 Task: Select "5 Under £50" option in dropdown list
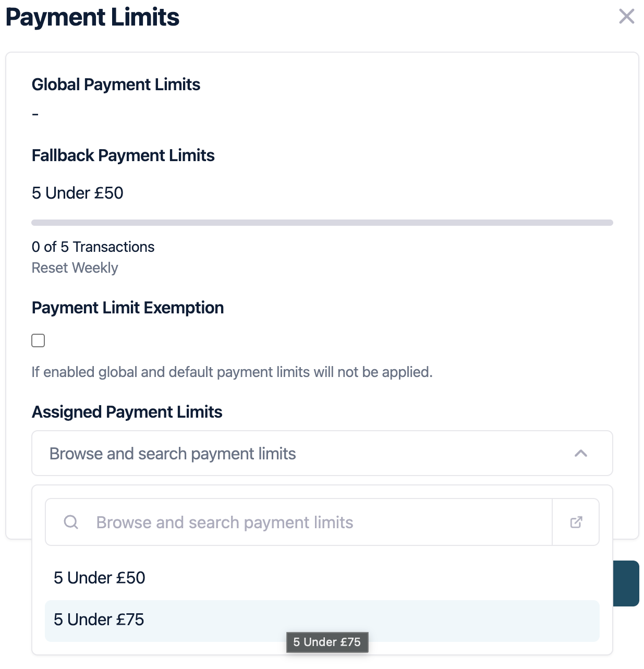point(100,578)
